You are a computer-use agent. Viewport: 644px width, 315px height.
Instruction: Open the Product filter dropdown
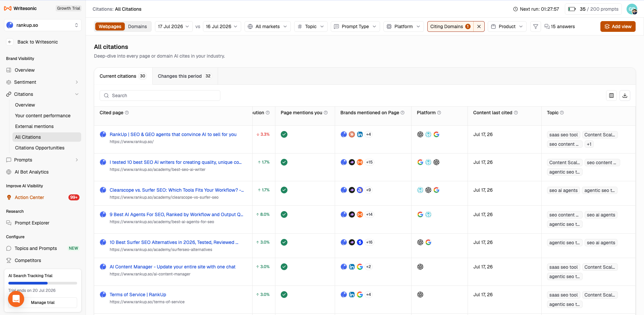coord(507,26)
